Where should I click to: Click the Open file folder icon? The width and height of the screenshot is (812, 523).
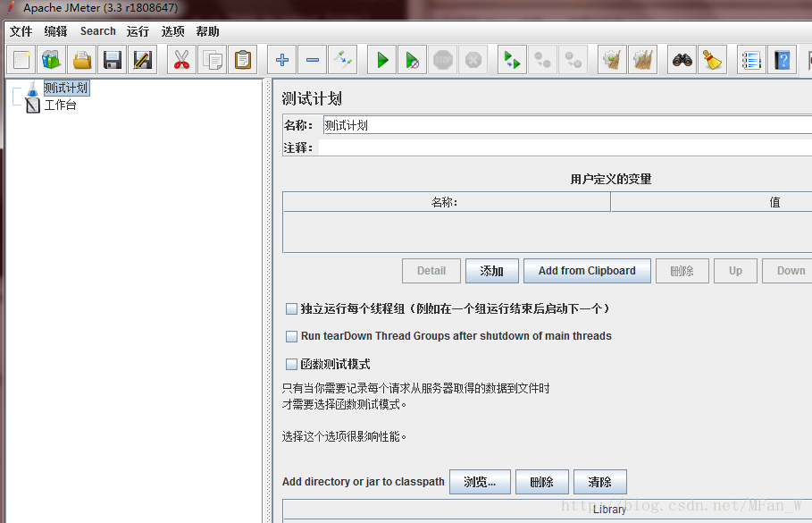[x=82, y=60]
